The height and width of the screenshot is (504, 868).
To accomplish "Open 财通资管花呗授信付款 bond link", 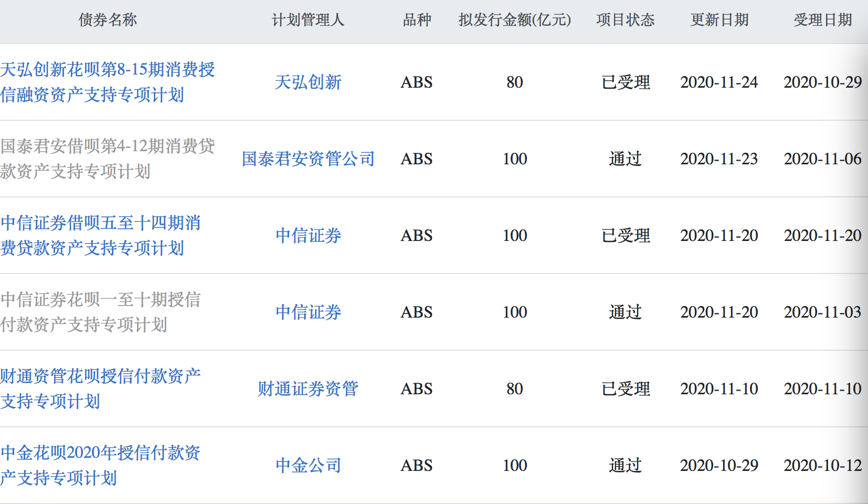I will point(101,388).
